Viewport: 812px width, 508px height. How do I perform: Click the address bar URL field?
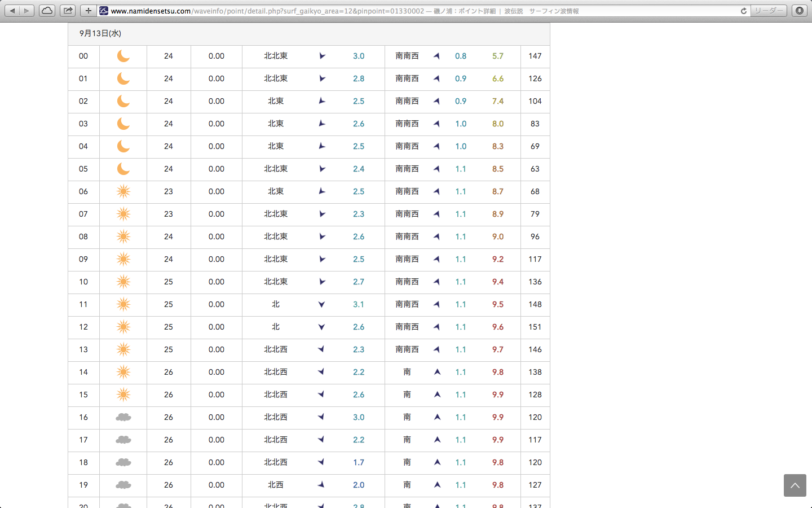pyautogui.click(x=395, y=11)
